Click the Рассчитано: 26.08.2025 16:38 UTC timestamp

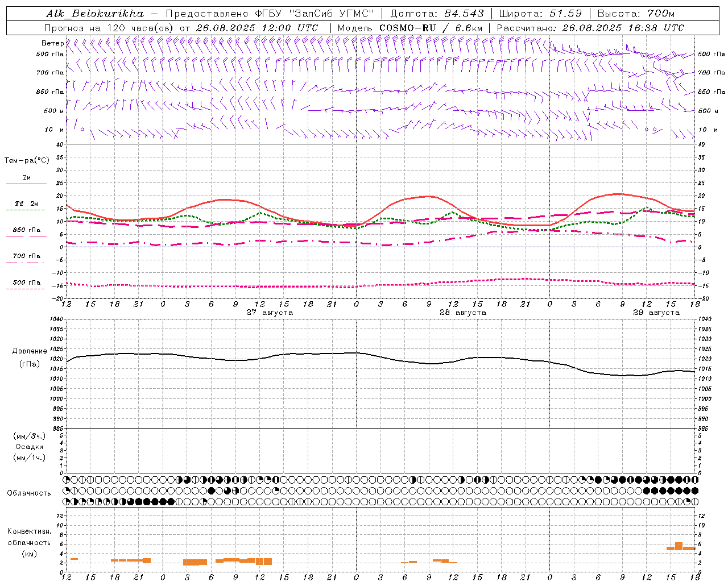click(591, 28)
